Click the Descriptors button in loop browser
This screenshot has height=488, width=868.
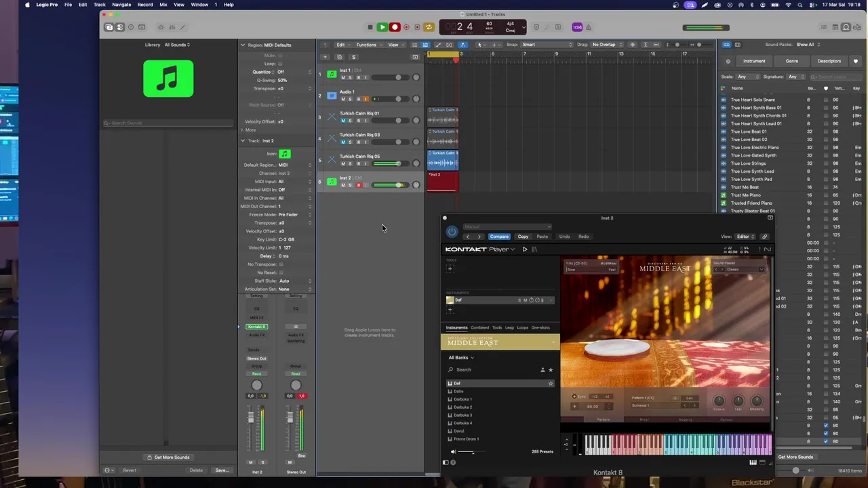[x=829, y=61]
